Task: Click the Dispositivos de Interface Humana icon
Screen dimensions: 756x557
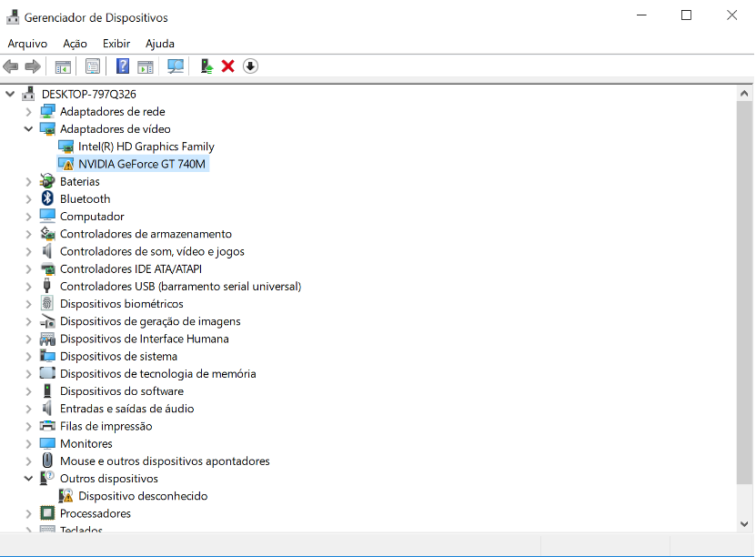Action: click(47, 339)
